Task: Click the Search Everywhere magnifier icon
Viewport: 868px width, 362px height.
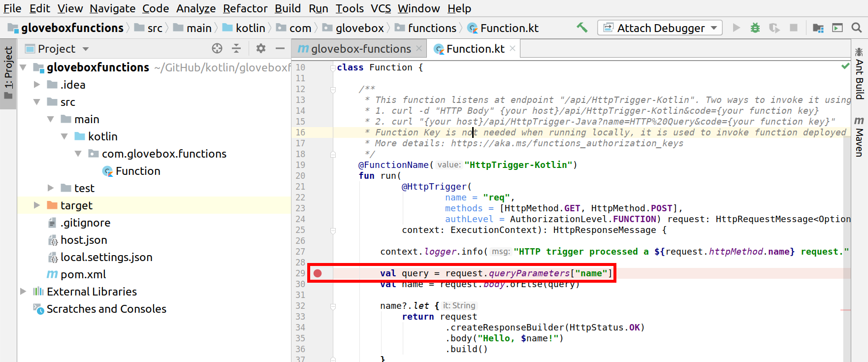Action: 857,28
